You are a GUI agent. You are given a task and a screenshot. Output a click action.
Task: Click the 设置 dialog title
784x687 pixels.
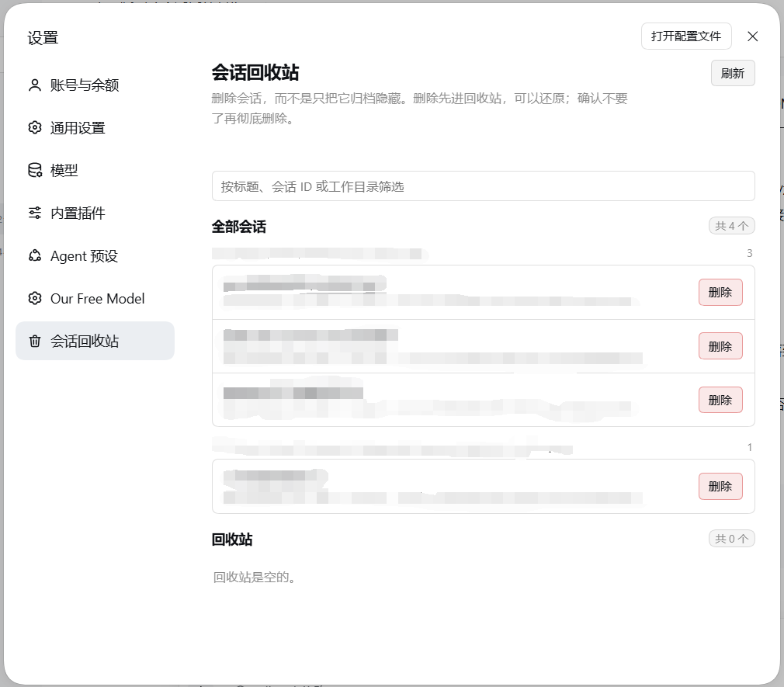coord(43,38)
